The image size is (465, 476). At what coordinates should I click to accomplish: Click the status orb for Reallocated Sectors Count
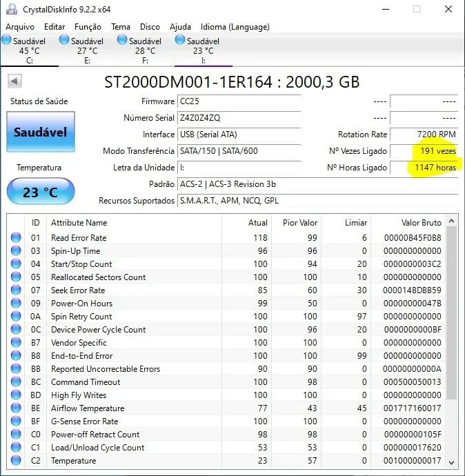16,277
